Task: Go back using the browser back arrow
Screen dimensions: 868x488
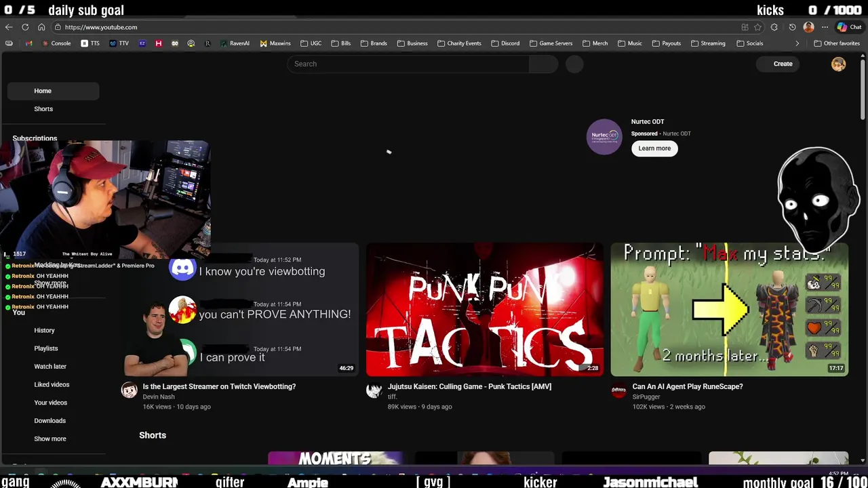Action: pyautogui.click(x=9, y=27)
